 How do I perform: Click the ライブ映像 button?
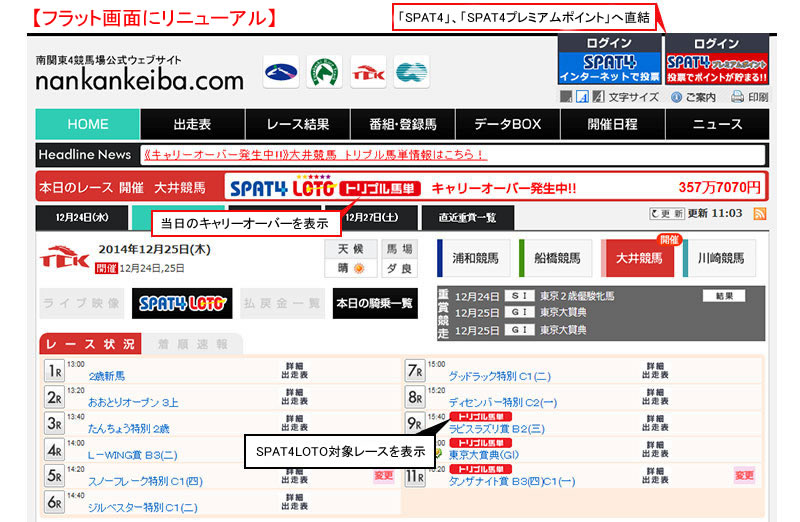coord(82,304)
